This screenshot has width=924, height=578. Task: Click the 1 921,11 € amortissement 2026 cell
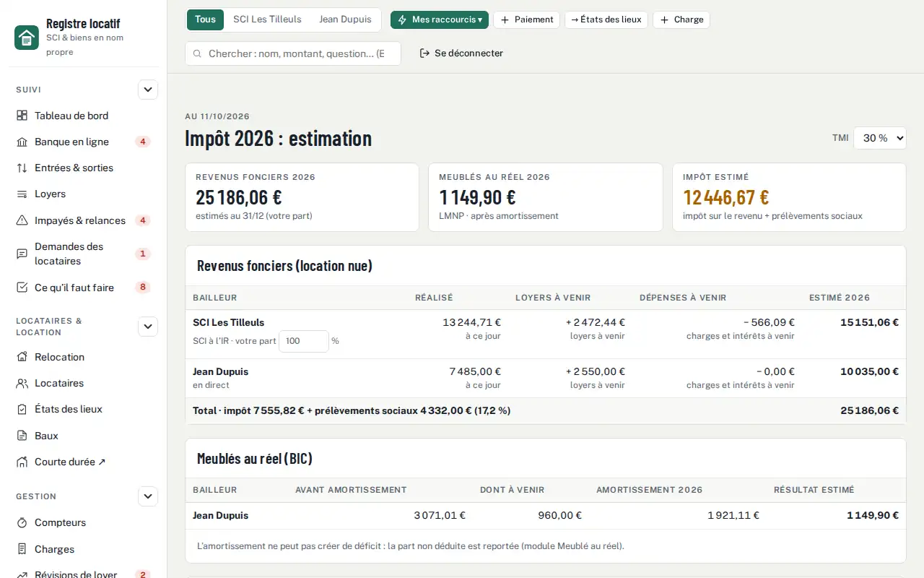[733, 515]
